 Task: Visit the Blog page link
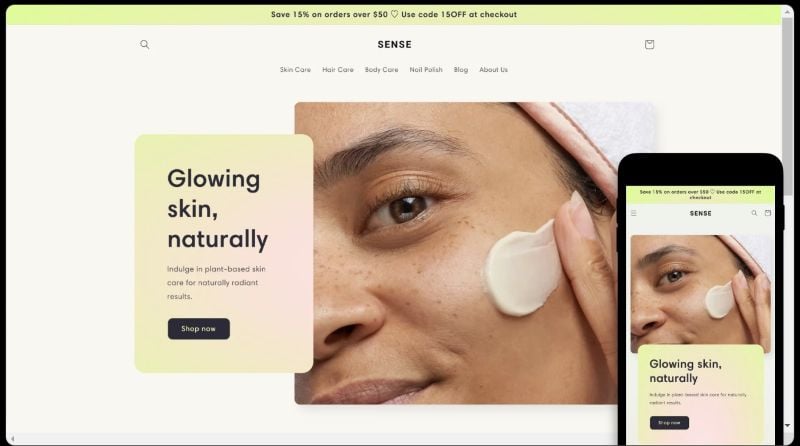[x=461, y=69]
